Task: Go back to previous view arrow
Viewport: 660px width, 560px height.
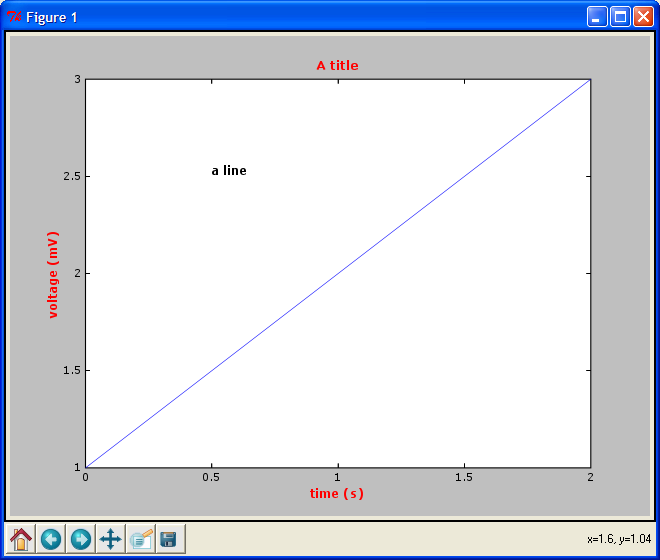Action: pyautogui.click(x=51, y=539)
